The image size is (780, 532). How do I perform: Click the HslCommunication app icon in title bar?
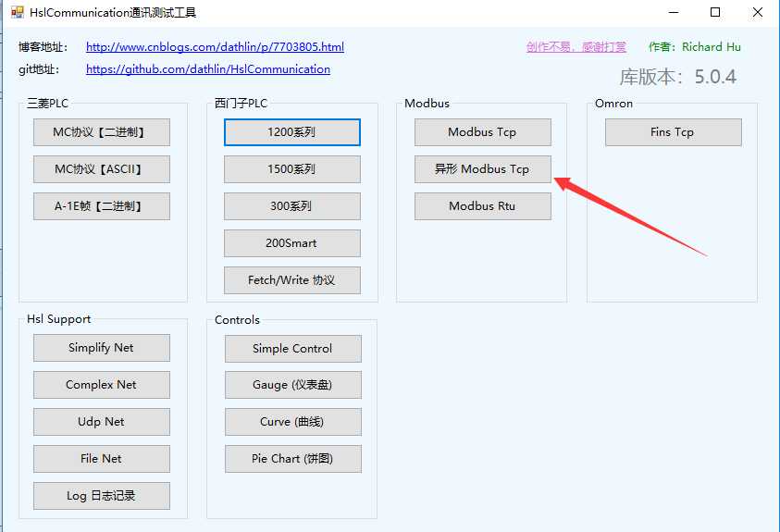click(18, 12)
